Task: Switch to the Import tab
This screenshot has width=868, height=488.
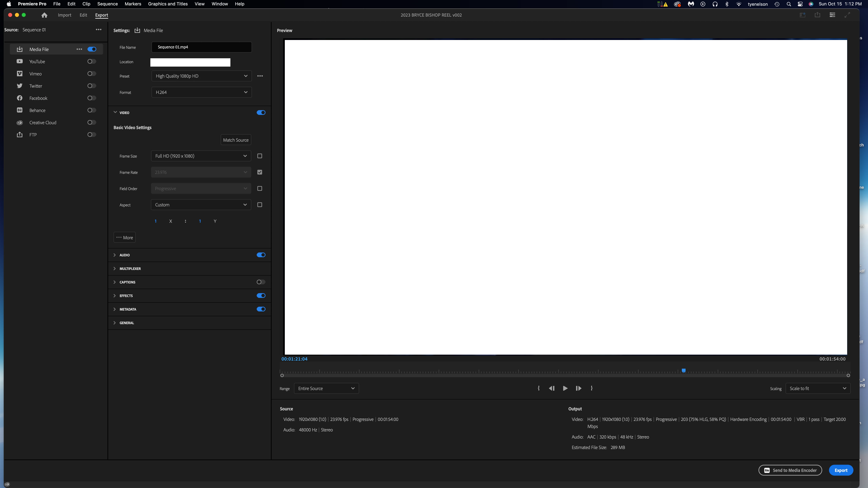Action: point(64,15)
